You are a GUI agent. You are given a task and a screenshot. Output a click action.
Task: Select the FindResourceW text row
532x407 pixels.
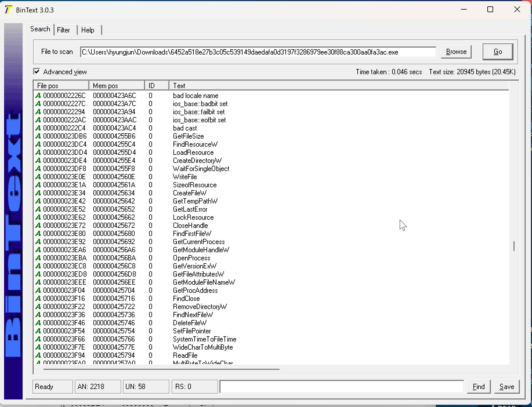(195, 144)
